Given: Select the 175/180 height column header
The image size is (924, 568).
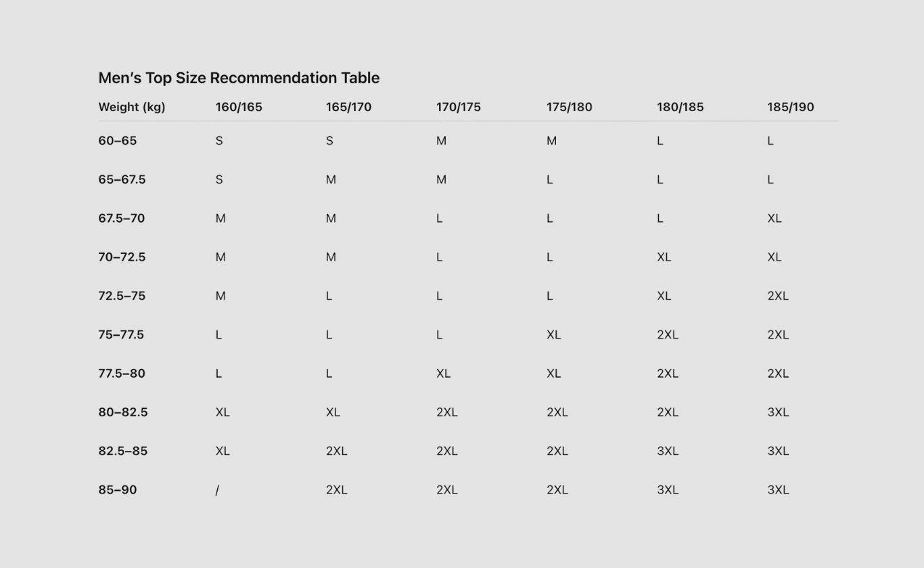Looking at the screenshot, I should tap(569, 107).
